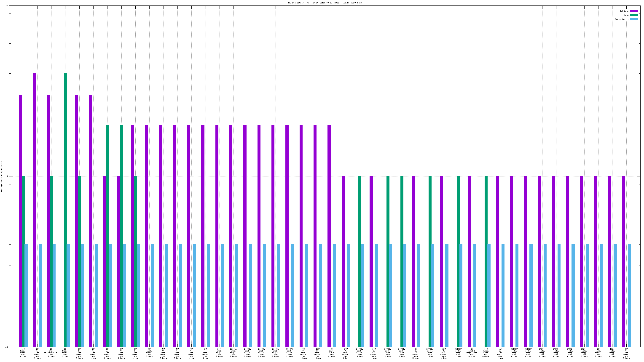644x362 pixels.
Task: Click the green Spam legend swatch
Action: [634, 15]
